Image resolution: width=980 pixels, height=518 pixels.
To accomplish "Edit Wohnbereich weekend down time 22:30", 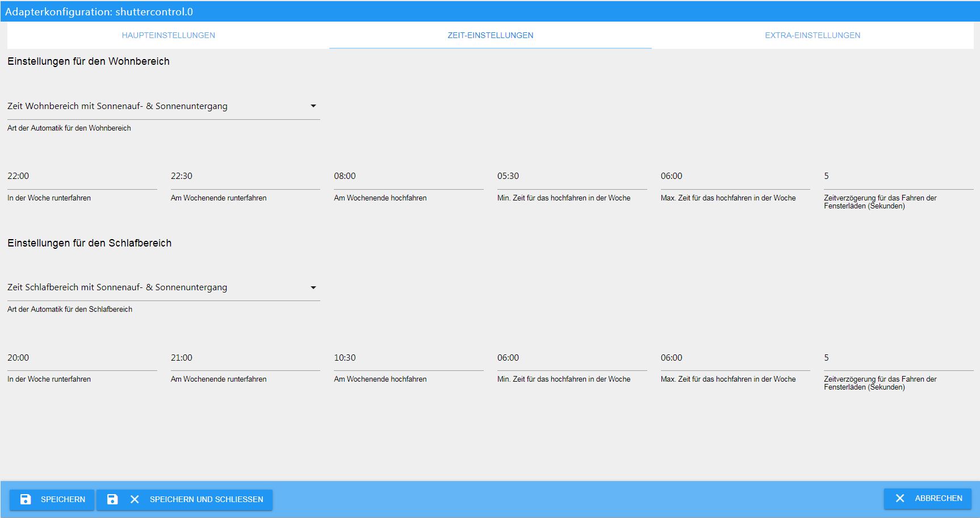I will [x=245, y=177].
